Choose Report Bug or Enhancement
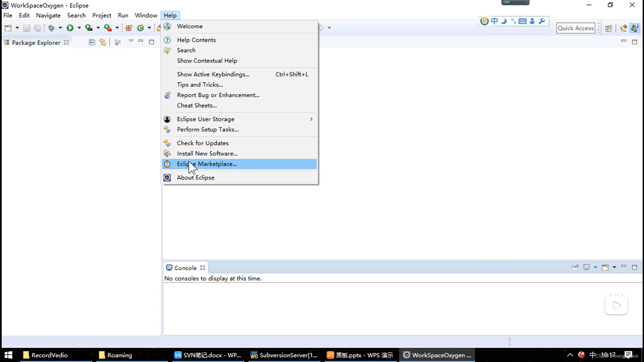 point(239,95)
